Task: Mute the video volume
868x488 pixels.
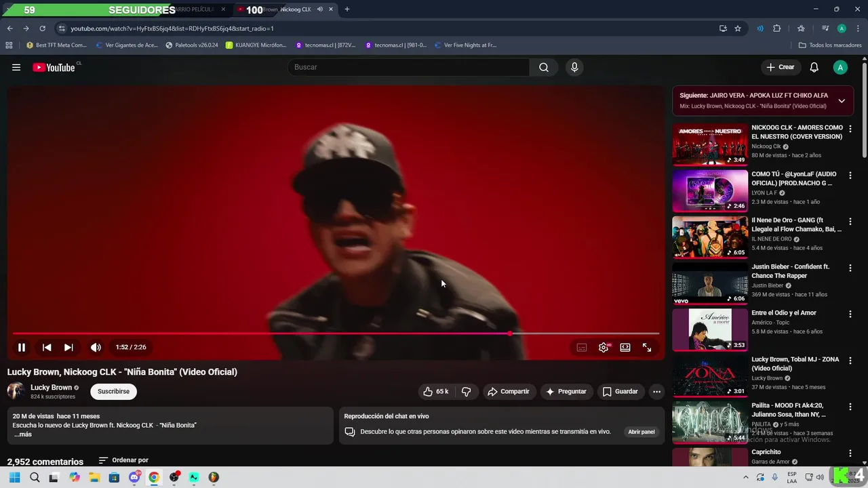Action: click(x=96, y=347)
